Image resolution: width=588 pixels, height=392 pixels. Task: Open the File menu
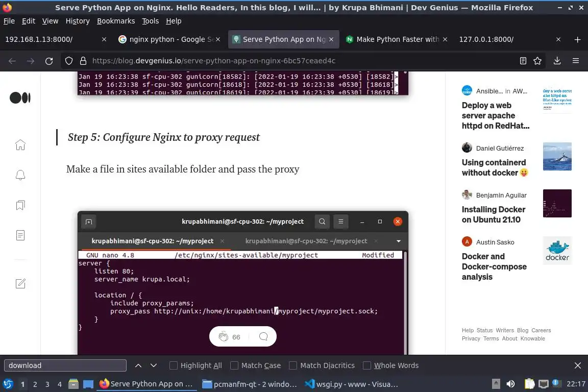[x=9, y=21]
